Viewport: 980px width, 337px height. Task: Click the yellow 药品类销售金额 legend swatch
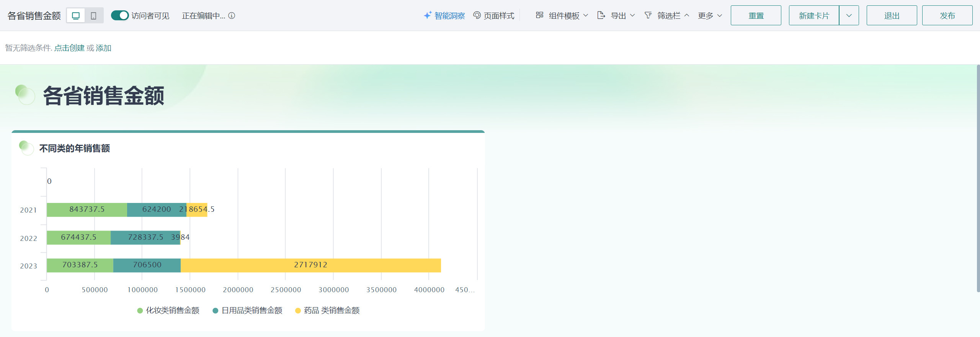click(298, 311)
